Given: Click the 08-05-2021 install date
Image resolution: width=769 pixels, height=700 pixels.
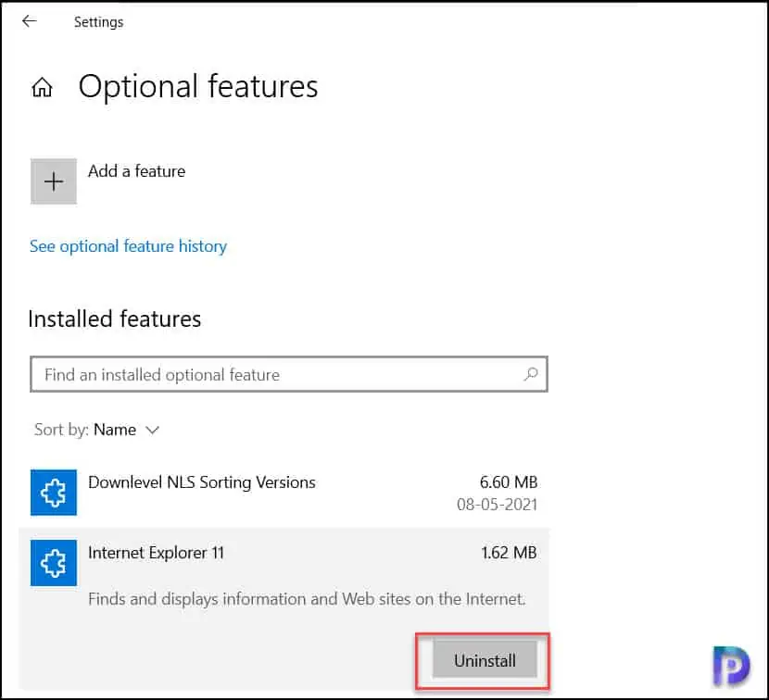Looking at the screenshot, I should tap(498, 505).
